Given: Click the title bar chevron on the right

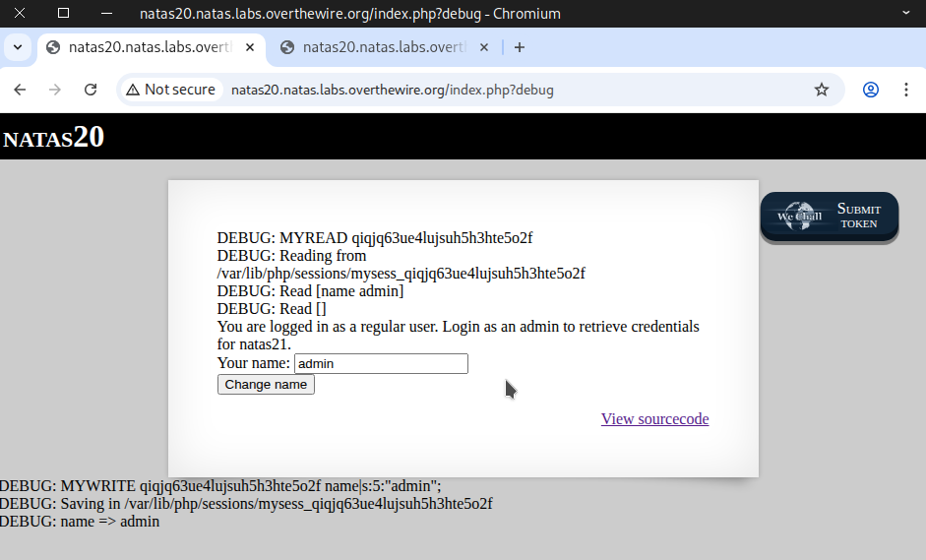Looking at the screenshot, I should click(906, 14).
